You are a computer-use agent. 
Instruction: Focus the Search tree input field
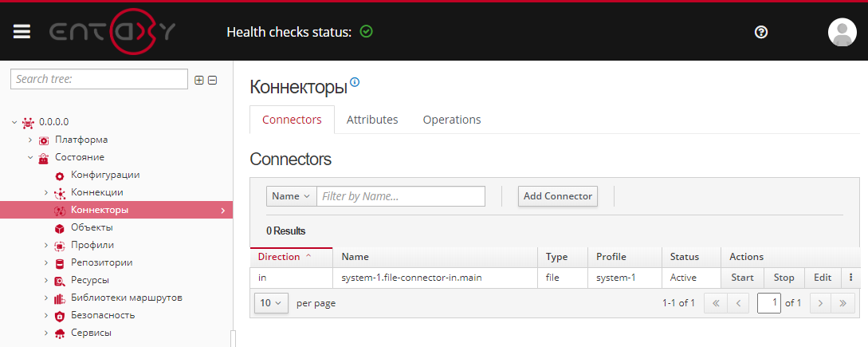[99, 79]
